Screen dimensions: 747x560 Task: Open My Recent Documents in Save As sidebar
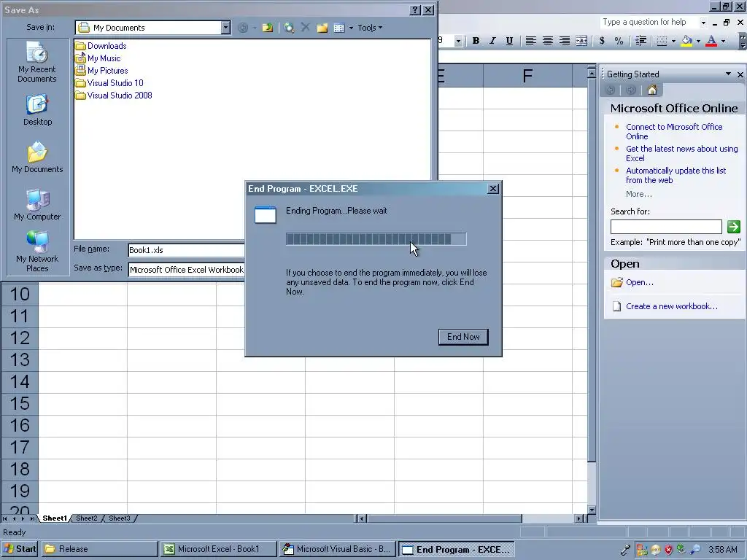(36, 62)
